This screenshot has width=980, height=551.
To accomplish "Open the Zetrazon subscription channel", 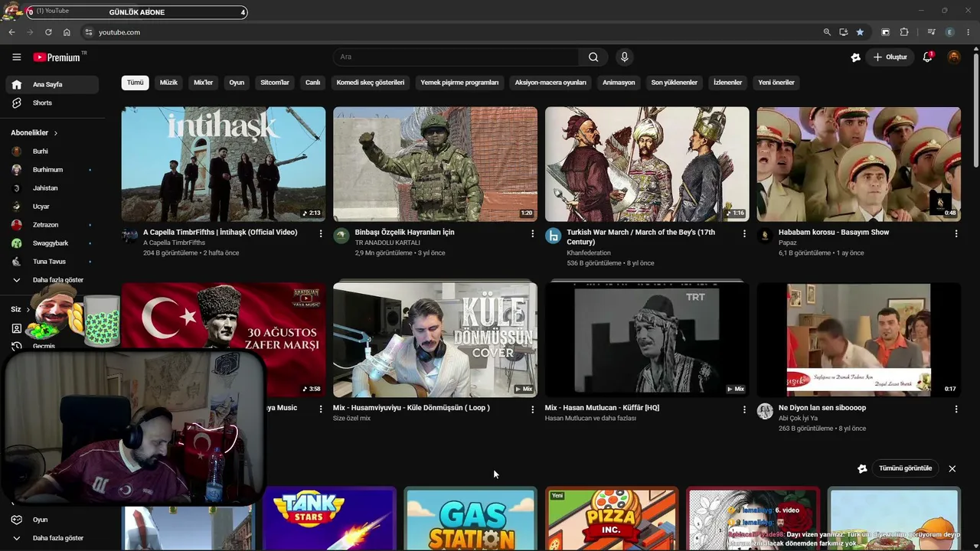I will coord(52,225).
